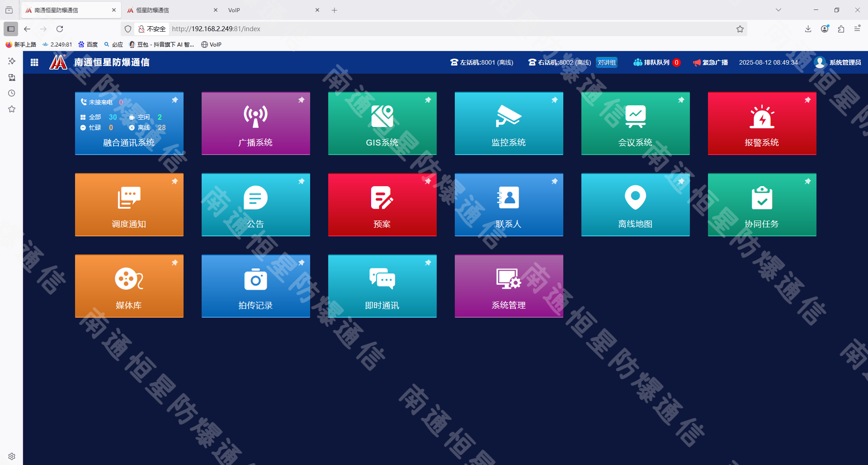
Task: Open the contacts (联系人) tile
Action: 509,205
